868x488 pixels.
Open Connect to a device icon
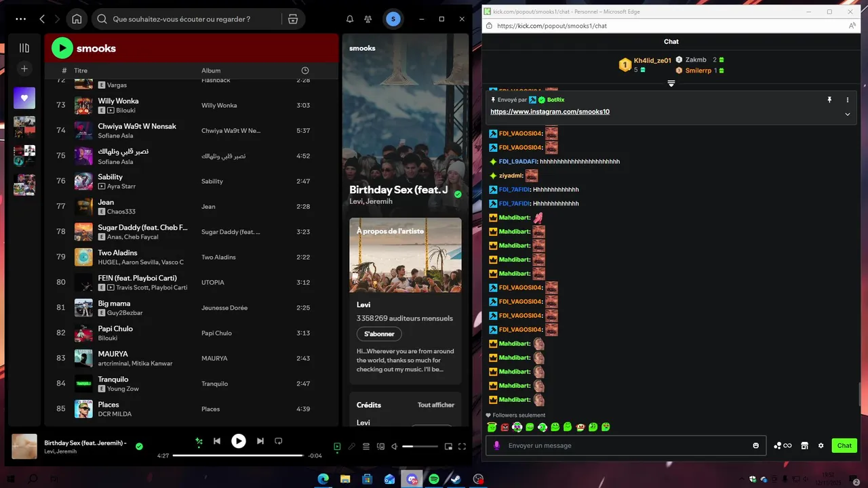point(380,447)
